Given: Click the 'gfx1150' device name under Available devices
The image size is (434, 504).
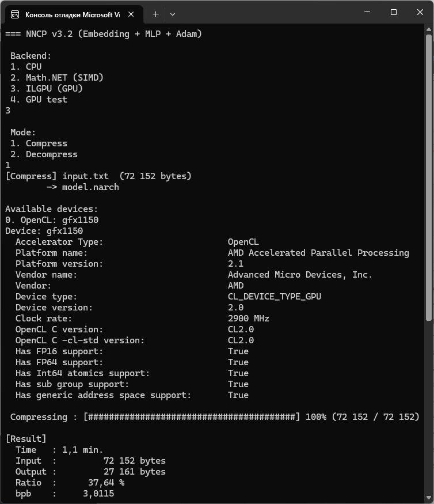Looking at the screenshot, I should (81, 220).
